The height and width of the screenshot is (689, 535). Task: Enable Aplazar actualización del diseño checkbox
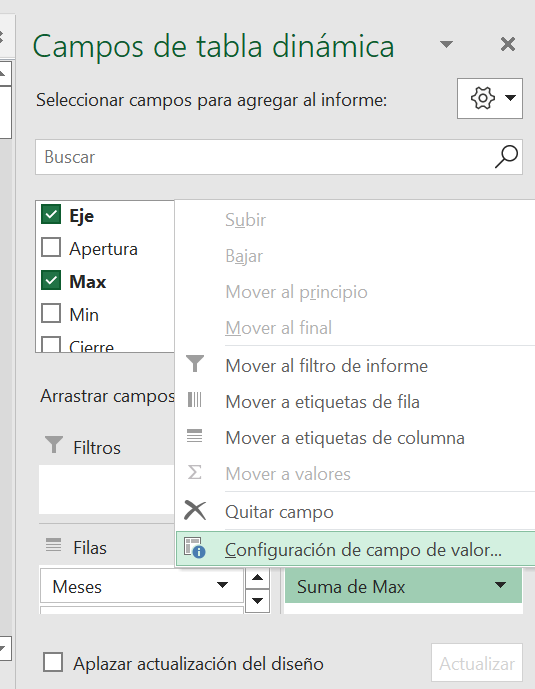[53, 662]
